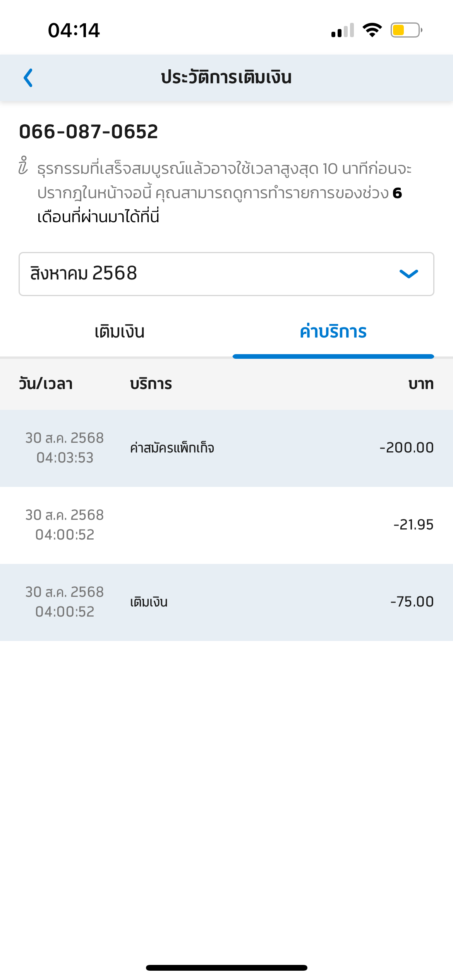Tap the blue back arrow icon
453x980 pixels.
pyautogui.click(x=28, y=78)
